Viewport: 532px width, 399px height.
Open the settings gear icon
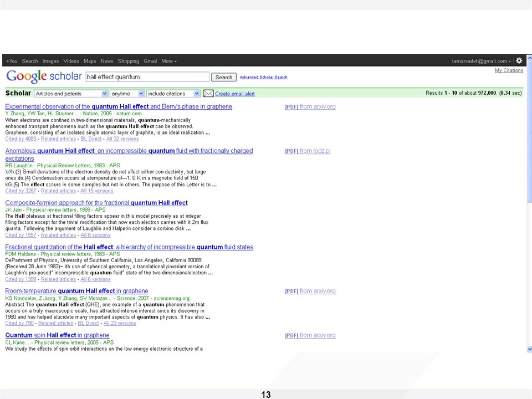[519, 61]
